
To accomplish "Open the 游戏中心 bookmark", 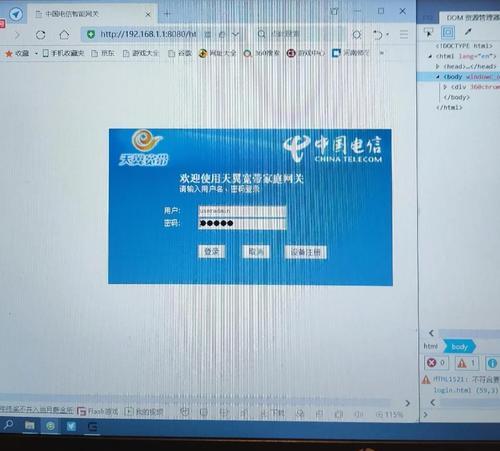I will point(306,53).
